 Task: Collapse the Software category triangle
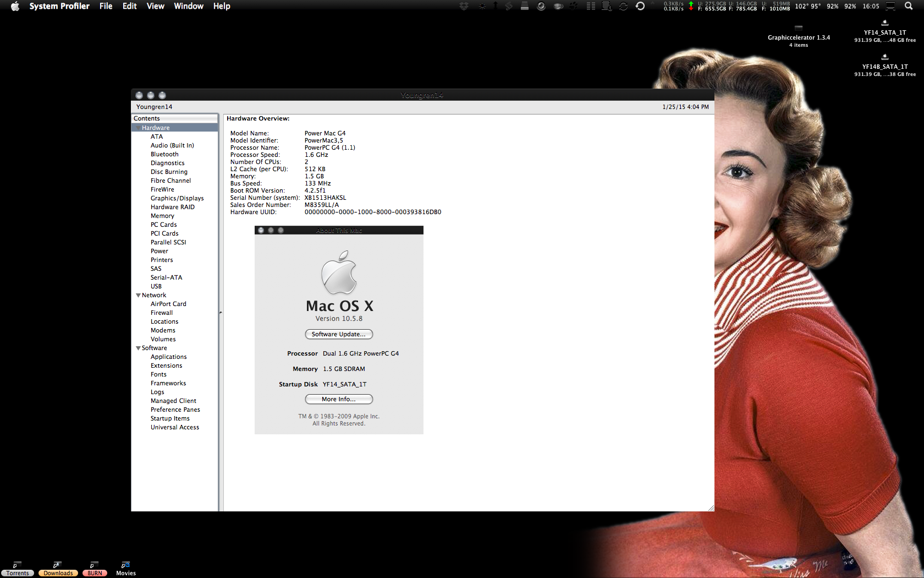[x=138, y=348]
